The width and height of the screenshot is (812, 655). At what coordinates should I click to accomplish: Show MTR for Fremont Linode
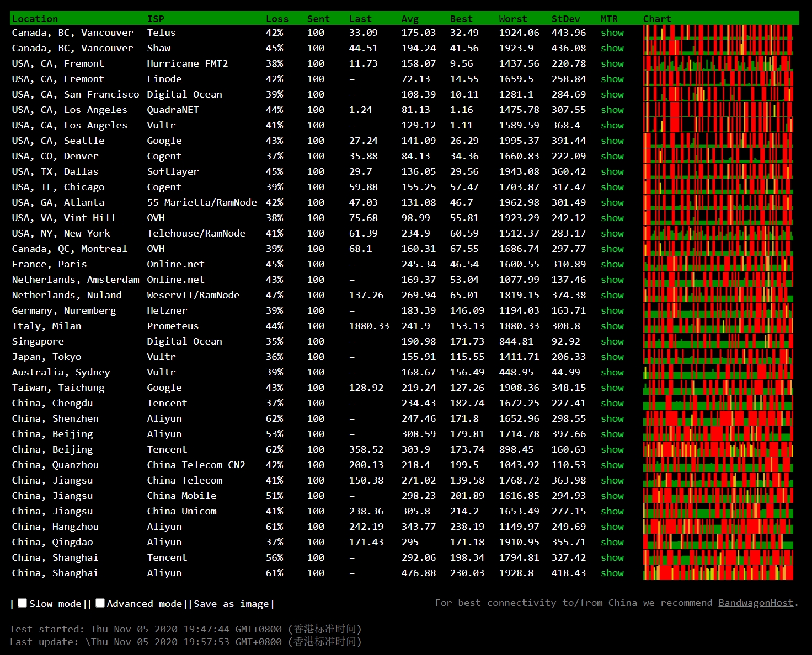click(x=612, y=79)
